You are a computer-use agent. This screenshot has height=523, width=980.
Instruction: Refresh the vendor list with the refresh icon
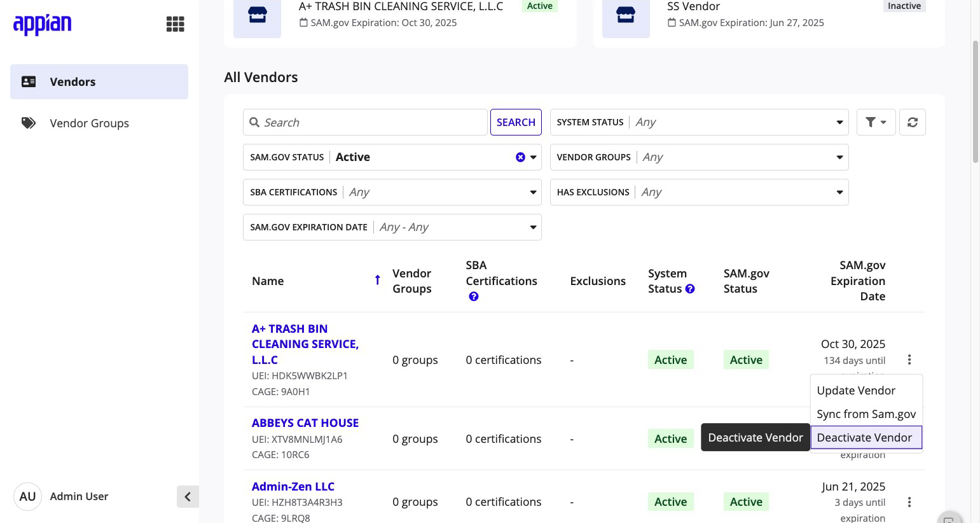(912, 122)
